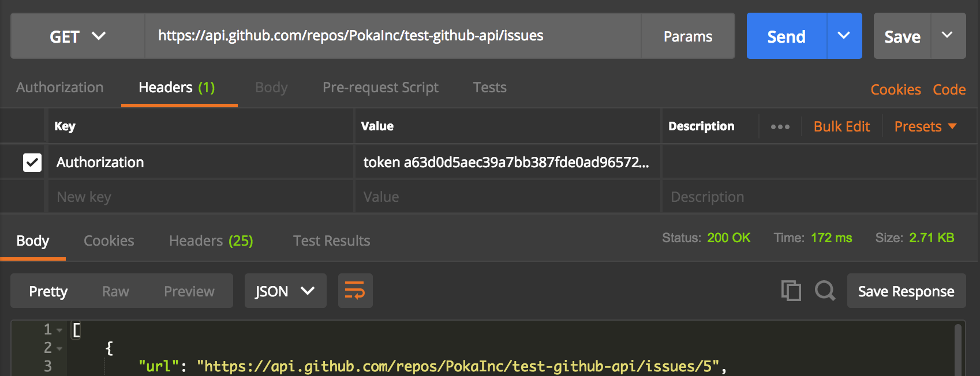Open the Pre-request Script tab
Screen dimensions: 980x376
pos(380,88)
